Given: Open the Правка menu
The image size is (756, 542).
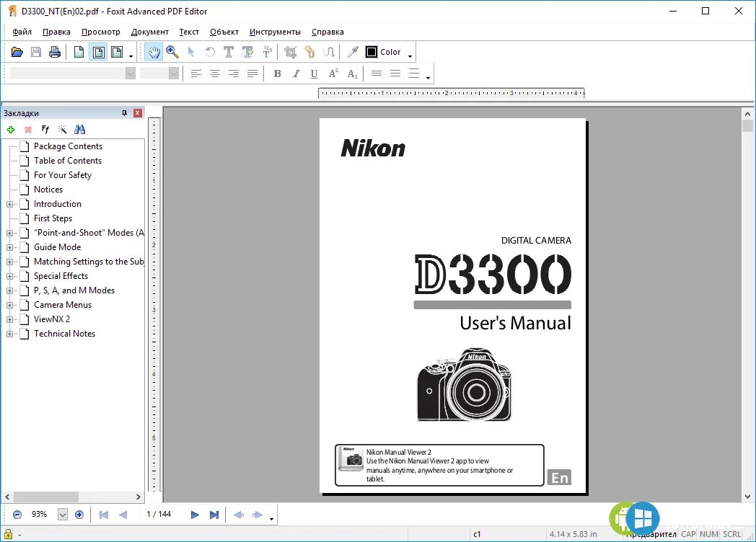Looking at the screenshot, I should (56, 32).
